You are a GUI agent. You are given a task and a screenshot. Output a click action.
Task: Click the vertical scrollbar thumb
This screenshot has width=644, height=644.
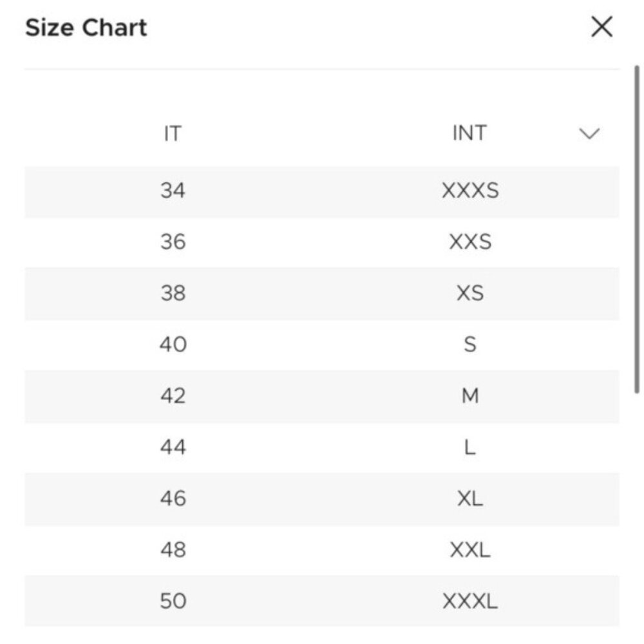[x=637, y=229]
